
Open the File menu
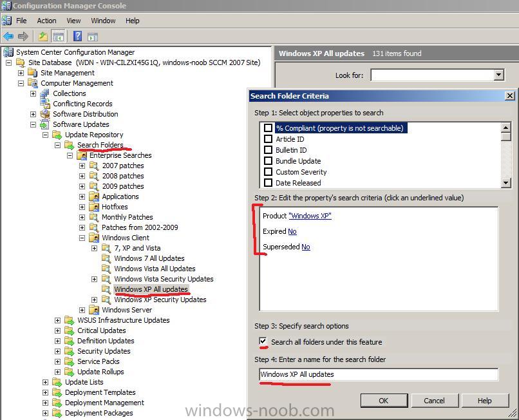(21, 21)
